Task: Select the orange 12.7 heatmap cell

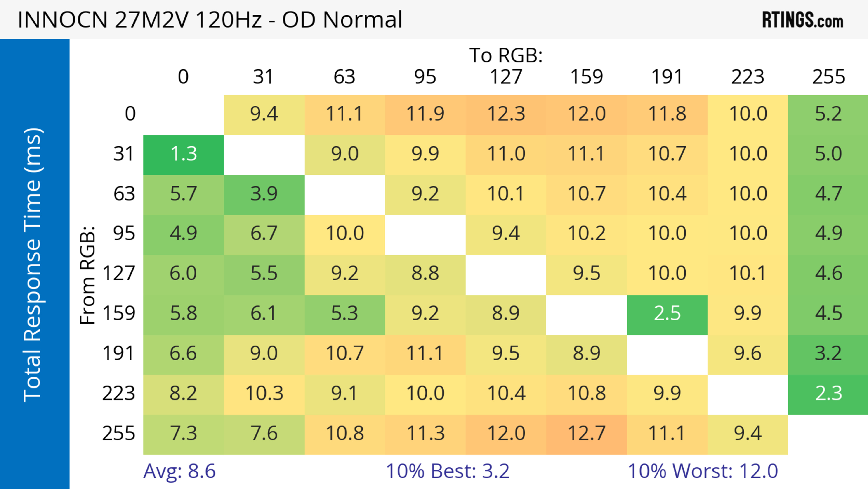Action: pos(586,434)
